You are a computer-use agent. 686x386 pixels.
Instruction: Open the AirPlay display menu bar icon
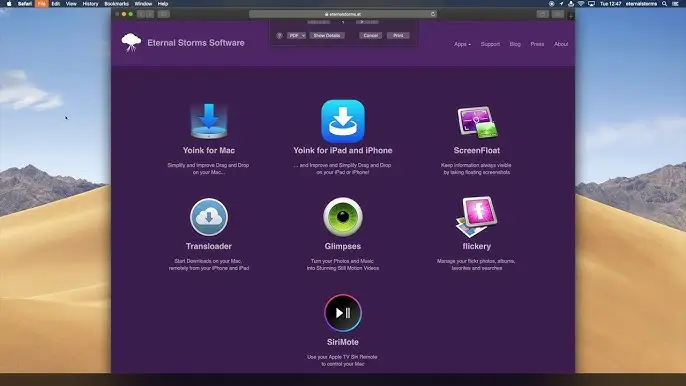pyautogui.click(x=591, y=4)
